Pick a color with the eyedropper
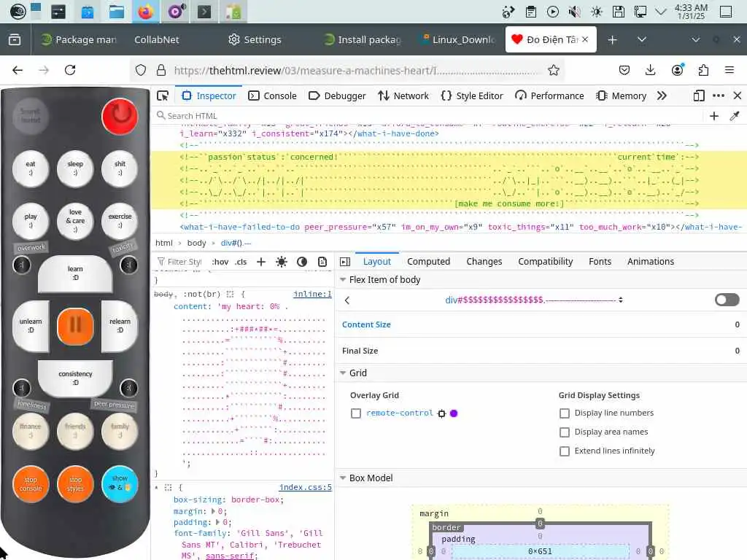747x560 pixels. point(735,116)
